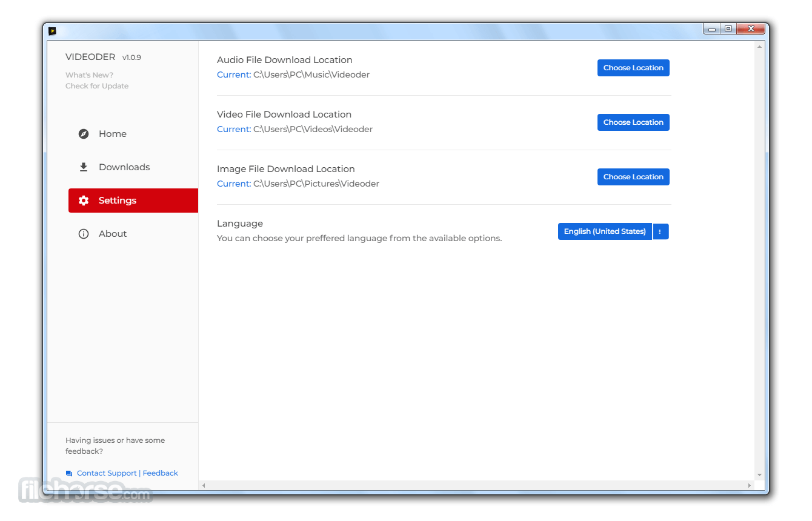Click the English (United States) language button

[605, 231]
